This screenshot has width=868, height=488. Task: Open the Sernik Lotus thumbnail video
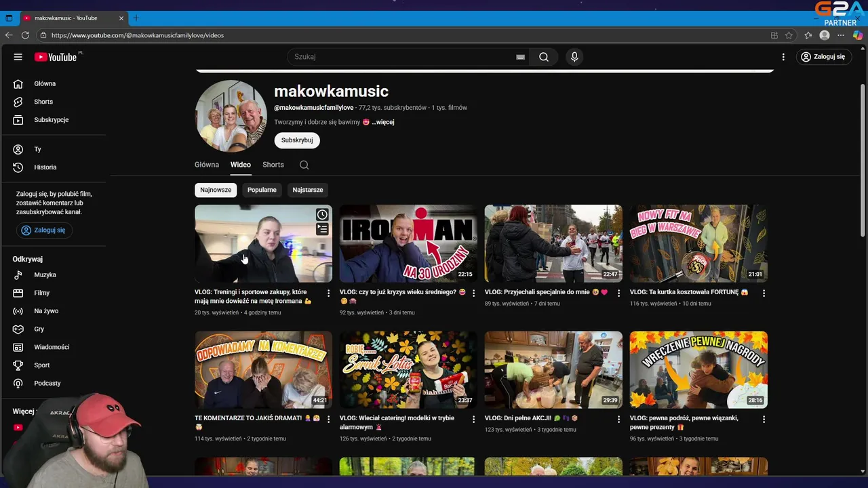408,369
